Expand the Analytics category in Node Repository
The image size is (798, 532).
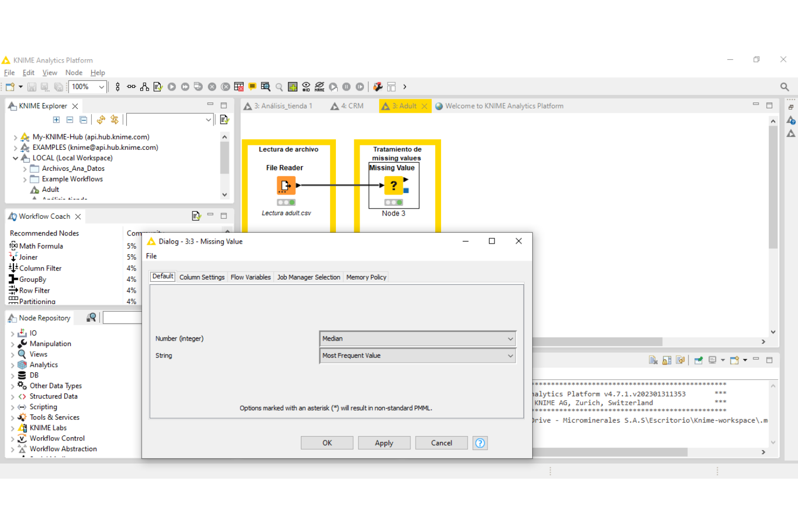(x=12, y=365)
